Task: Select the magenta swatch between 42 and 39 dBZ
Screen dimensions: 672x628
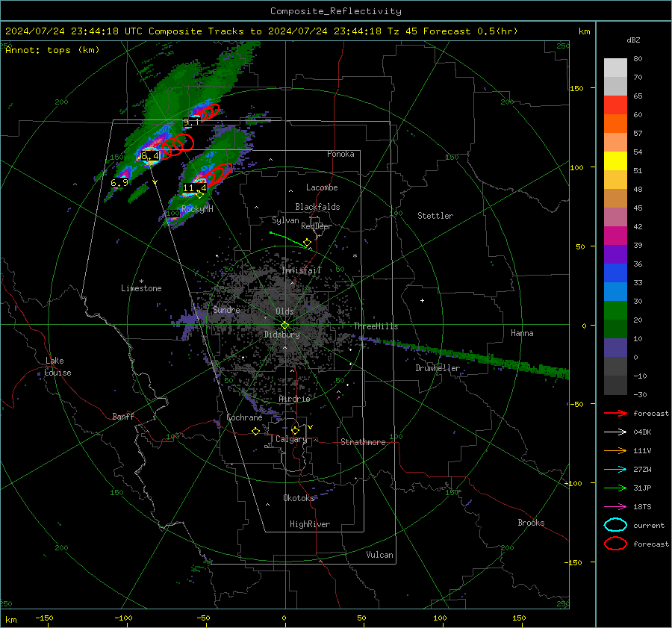Action: point(615,236)
